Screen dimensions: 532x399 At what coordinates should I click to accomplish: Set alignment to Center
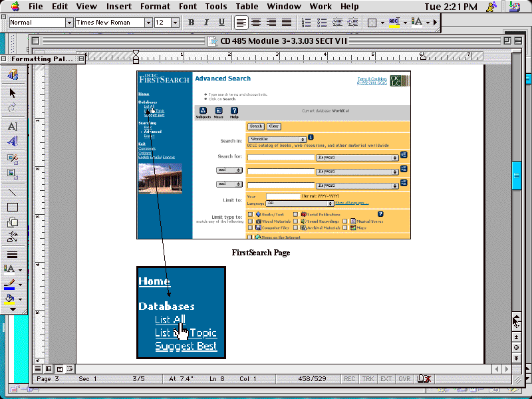pyautogui.click(x=256, y=23)
